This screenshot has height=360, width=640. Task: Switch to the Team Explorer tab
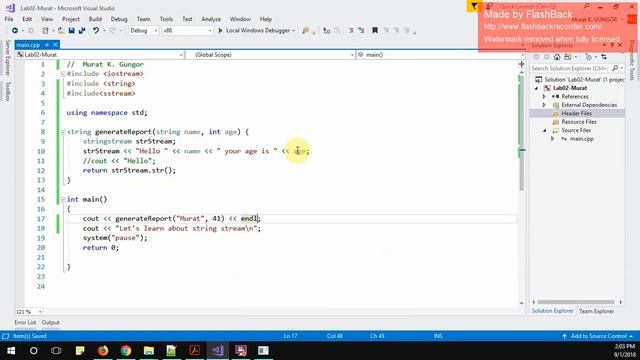coord(596,311)
